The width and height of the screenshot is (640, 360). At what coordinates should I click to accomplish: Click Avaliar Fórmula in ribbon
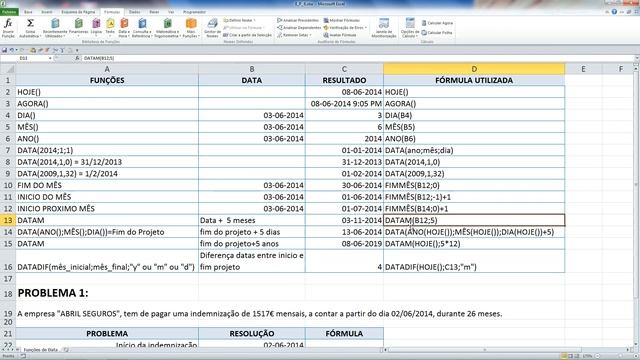[x=340, y=35]
